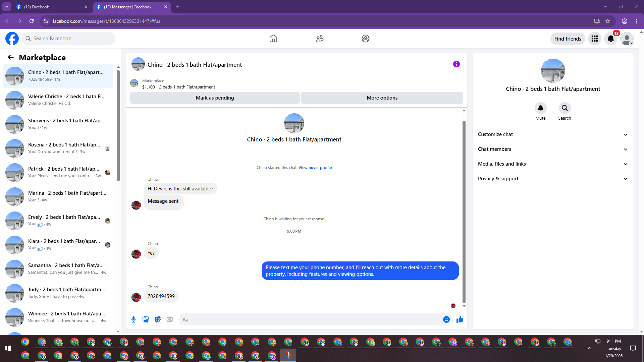Choose a GIF icon
Screen dimensions: 644x362
pos(170,319)
